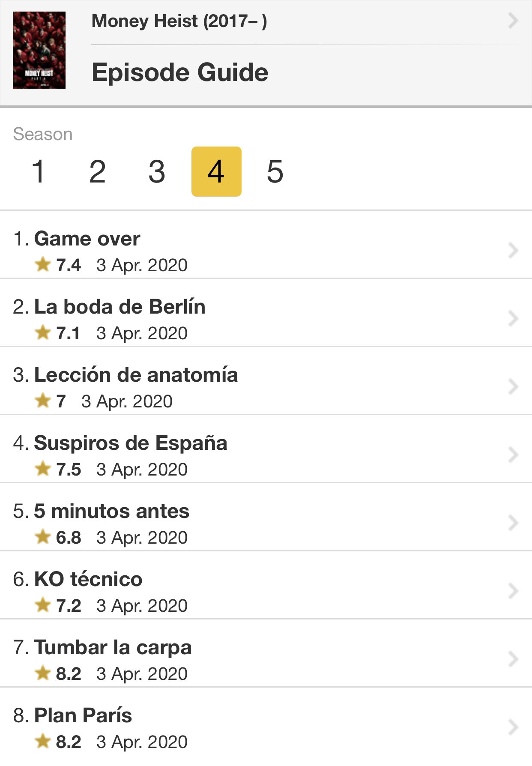
Task: Click the arrow next to La boda de Berlín
Action: 513,318
